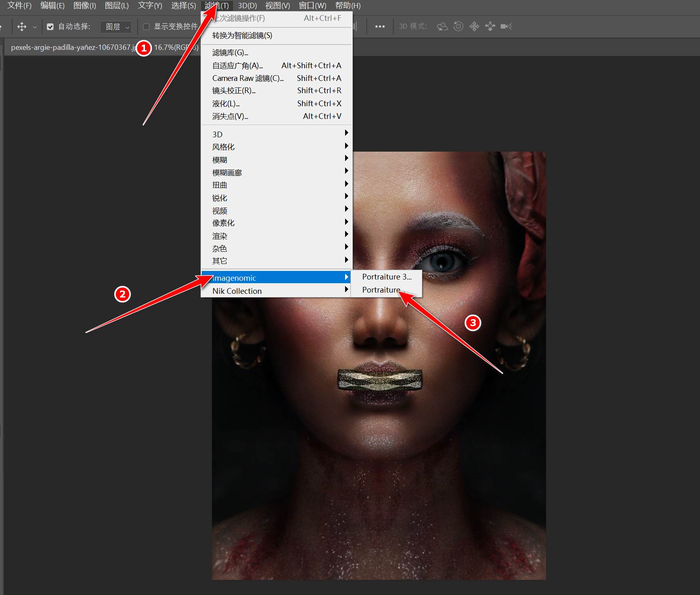Open the 图层 auto-select dropdown
Screen dimensions: 700x595
tap(116, 27)
